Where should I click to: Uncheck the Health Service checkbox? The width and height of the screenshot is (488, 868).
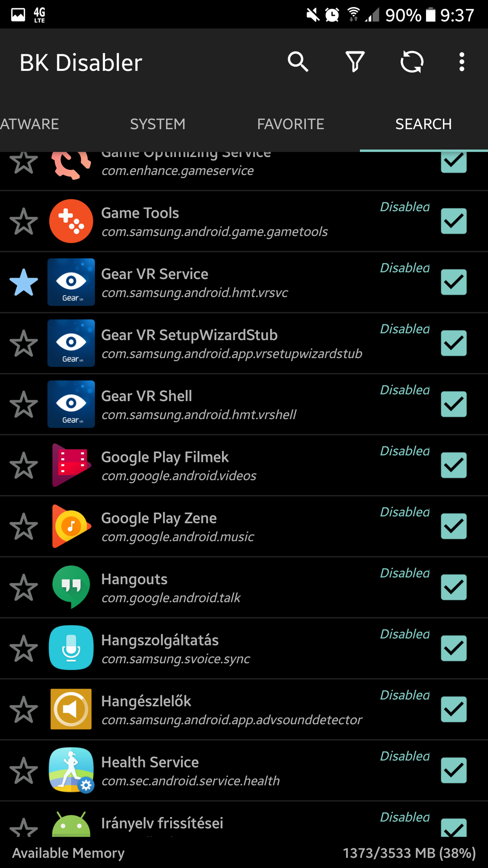pyautogui.click(x=454, y=770)
